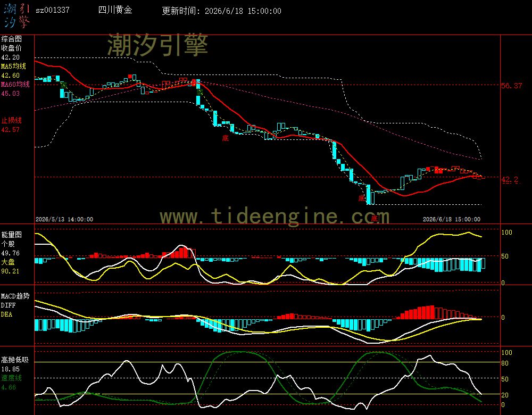Click the MA5均线 legend label
The height and width of the screenshot is (415, 532).
14,66
